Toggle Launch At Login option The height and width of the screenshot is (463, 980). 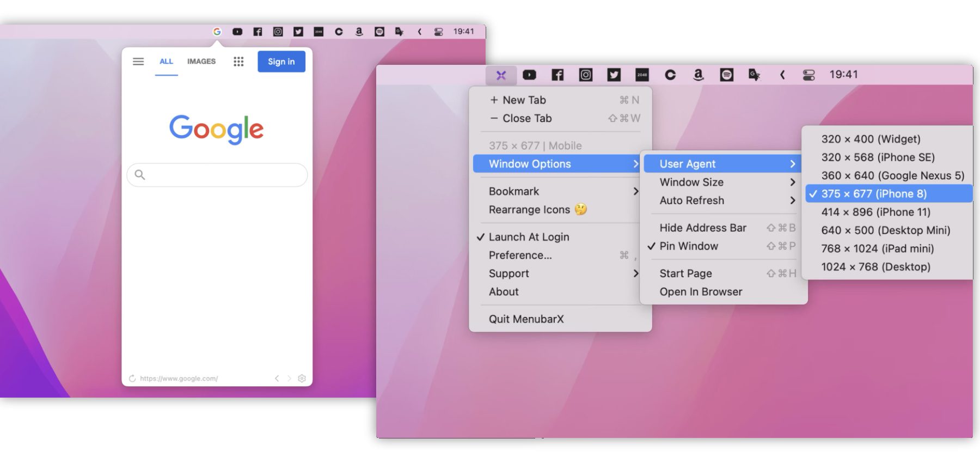coord(528,237)
